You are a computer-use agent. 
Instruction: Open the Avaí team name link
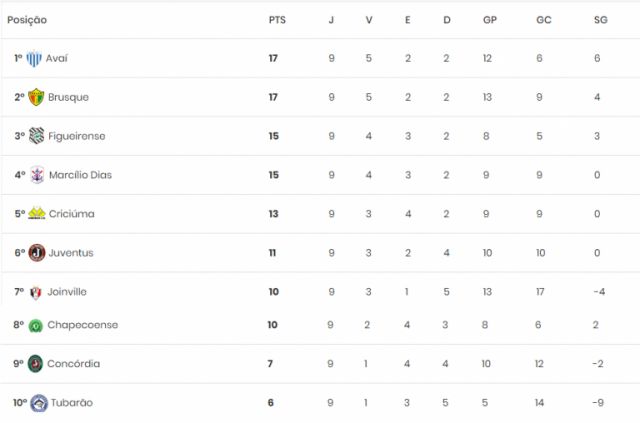pyautogui.click(x=56, y=58)
